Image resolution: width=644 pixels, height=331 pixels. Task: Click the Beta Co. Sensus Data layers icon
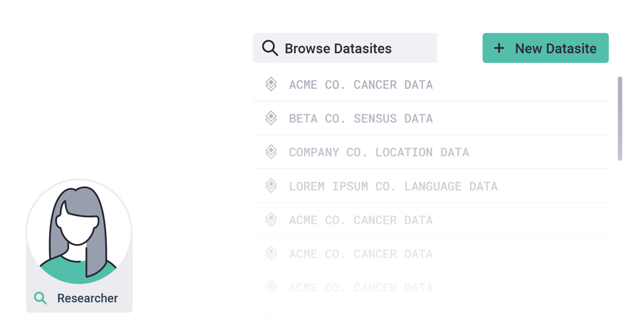[x=271, y=118]
